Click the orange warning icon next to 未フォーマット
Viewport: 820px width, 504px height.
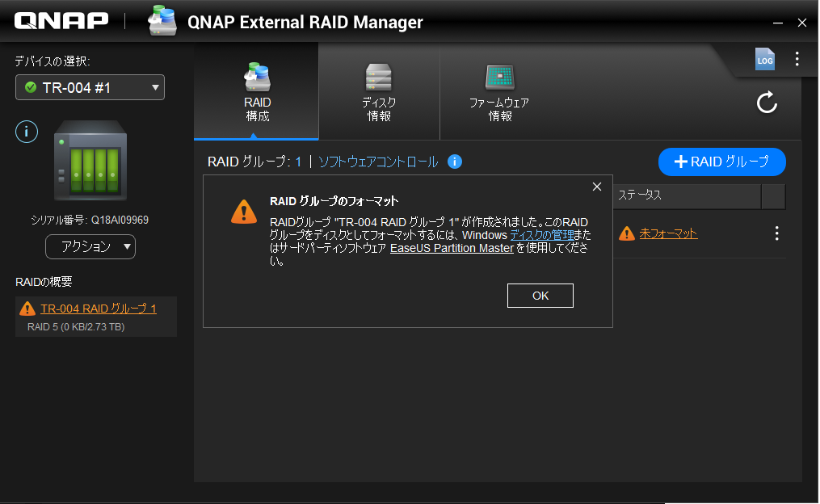pos(626,233)
